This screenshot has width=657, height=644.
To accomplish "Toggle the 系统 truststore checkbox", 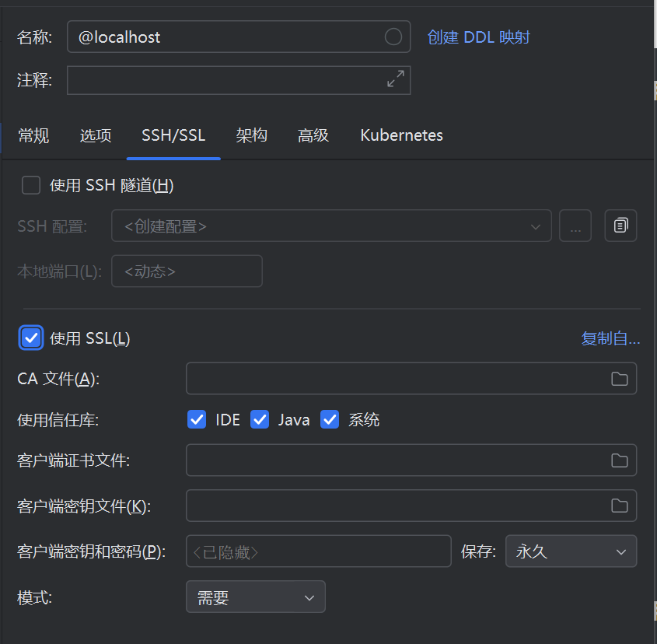I will [330, 419].
